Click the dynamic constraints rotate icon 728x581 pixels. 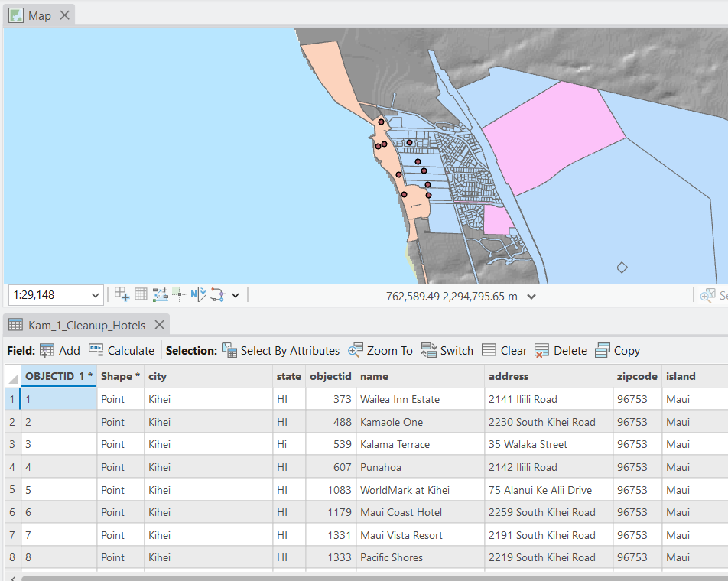pyautogui.click(x=217, y=294)
